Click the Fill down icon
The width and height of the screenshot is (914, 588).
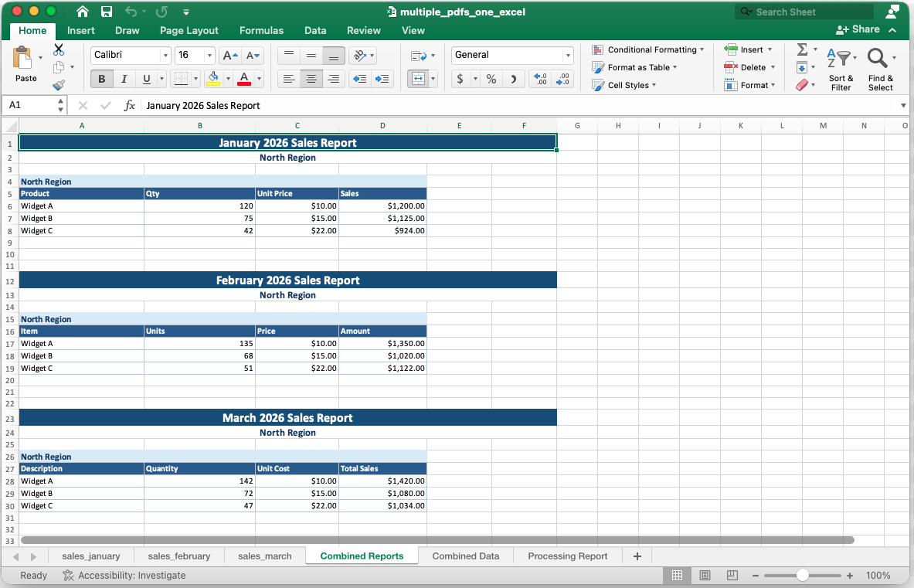tap(802, 67)
